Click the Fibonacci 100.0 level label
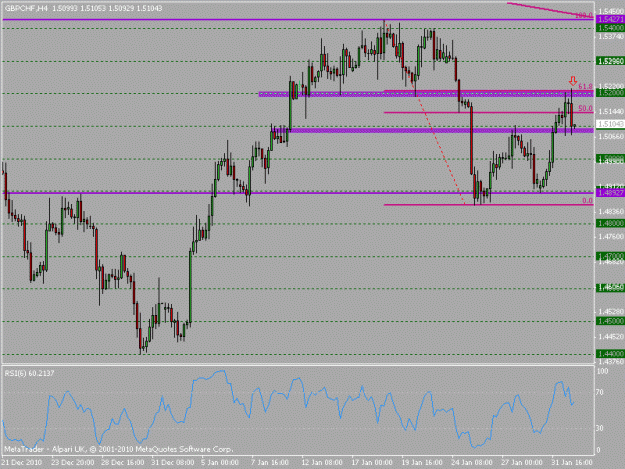Image resolution: width=625 pixels, height=469 pixels. [584, 16]
